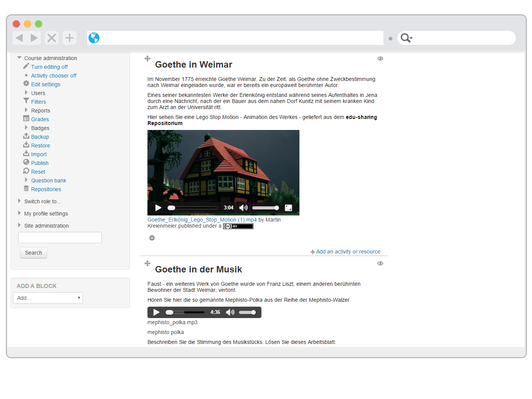Viewport: 532px width, 399px height.
Task: Click the funnel icon beside Filters
Action: pyautogui.click(x=26, y=101)
